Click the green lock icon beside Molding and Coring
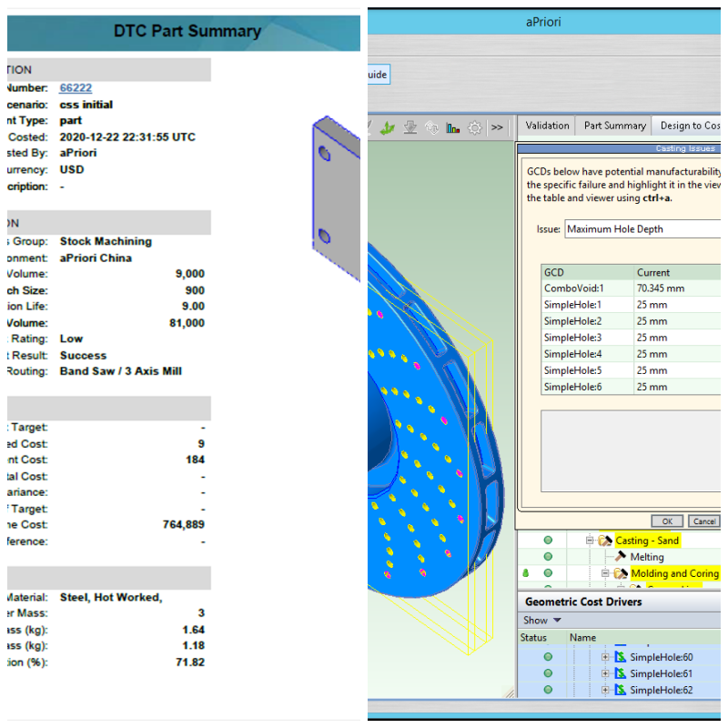Screen dimensions: 728x728 tap(526, 573)
